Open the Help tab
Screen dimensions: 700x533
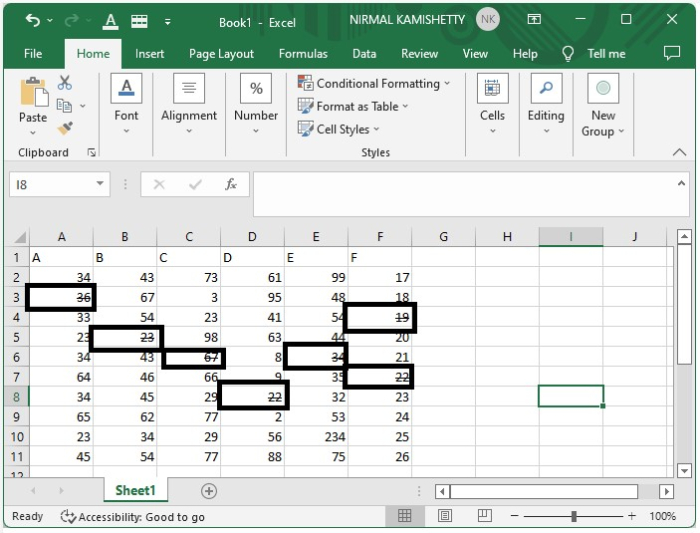tap(525, 54)
